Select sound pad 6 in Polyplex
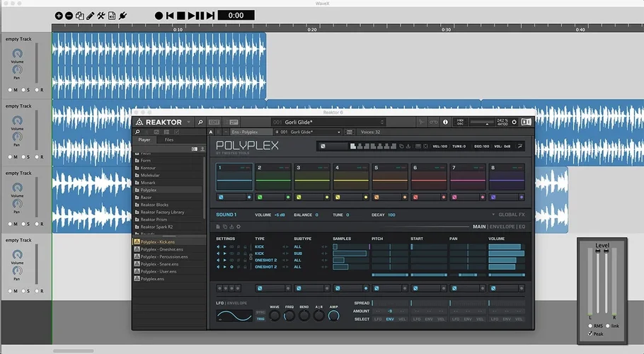The height and width of the screenshot is (354, 644). (429, 177)
